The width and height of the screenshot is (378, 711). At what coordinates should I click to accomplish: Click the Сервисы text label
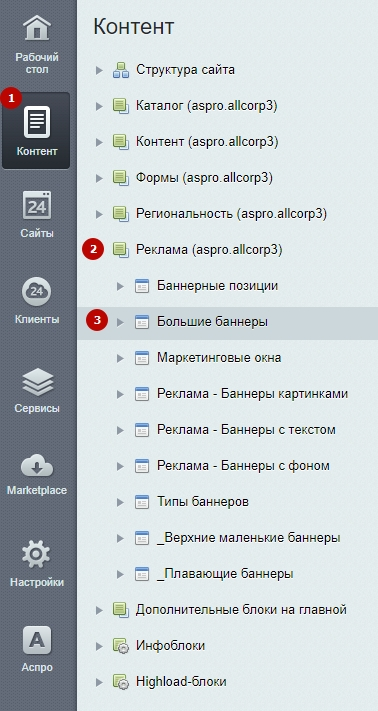(37, 408)
